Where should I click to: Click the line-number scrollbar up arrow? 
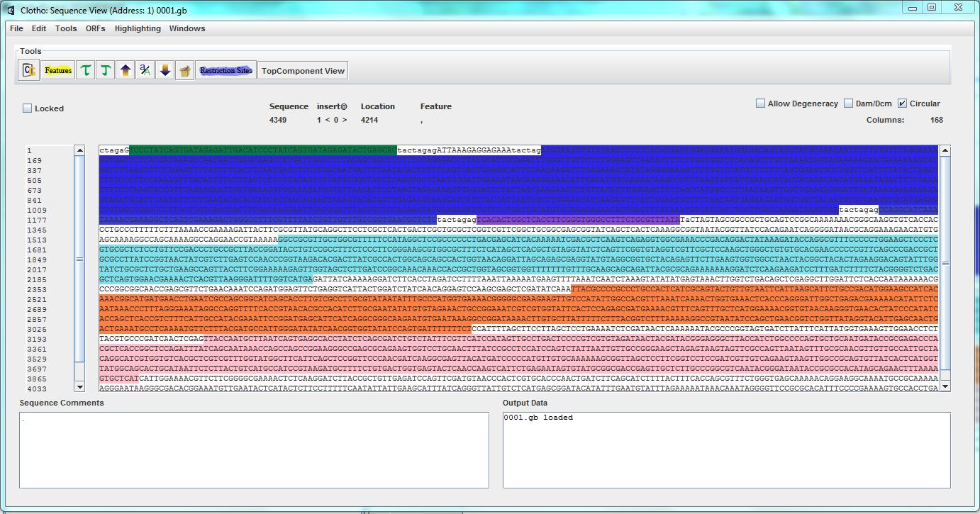coord(80,151)
